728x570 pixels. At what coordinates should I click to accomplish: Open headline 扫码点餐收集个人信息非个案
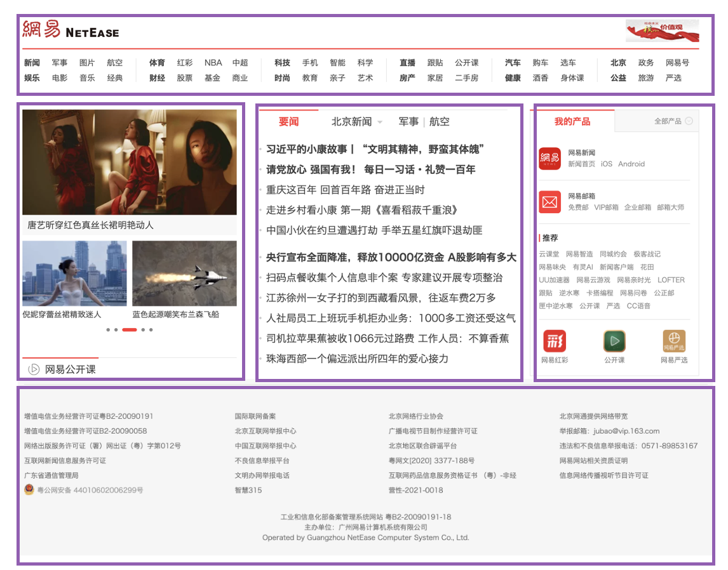click(384, 278)
